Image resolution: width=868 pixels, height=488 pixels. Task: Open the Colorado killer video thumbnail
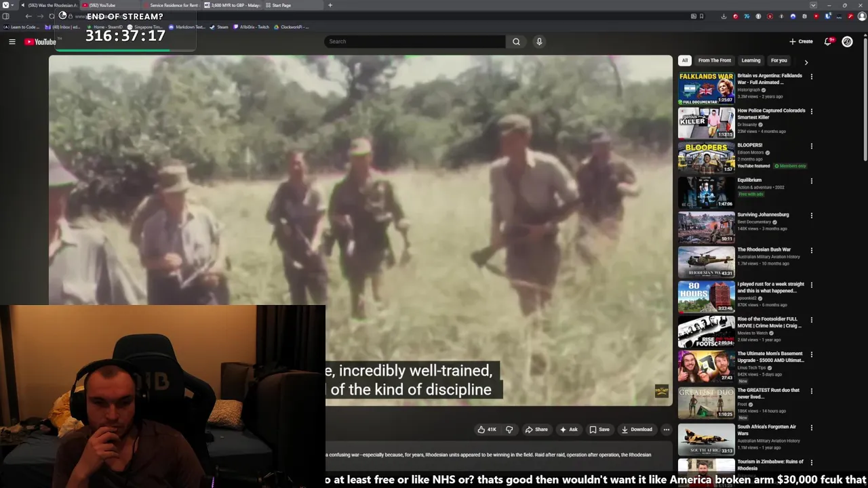pos(706,123)
